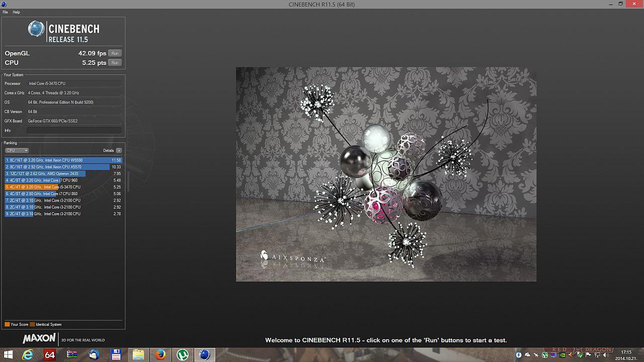Select ranking row Intel Core i7 CPU 860
Viewport: 644px width, 362px height.
[63, 194]
